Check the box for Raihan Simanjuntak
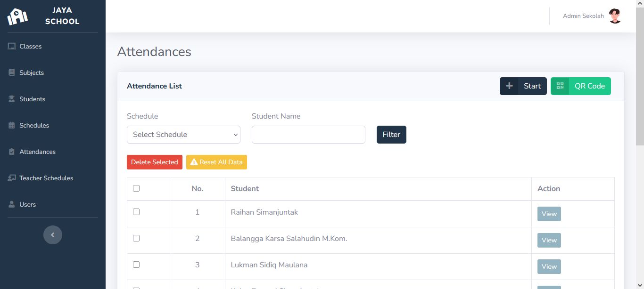 [136, 212]
